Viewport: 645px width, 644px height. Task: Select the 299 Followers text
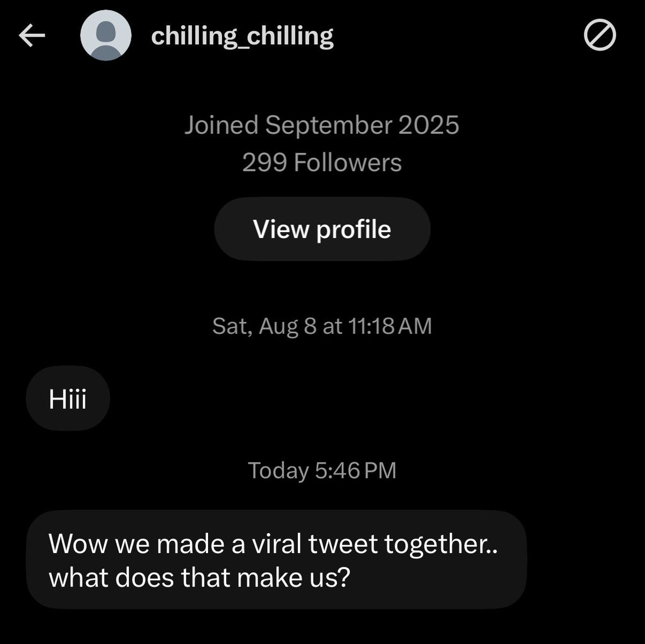tap(322, 162)
